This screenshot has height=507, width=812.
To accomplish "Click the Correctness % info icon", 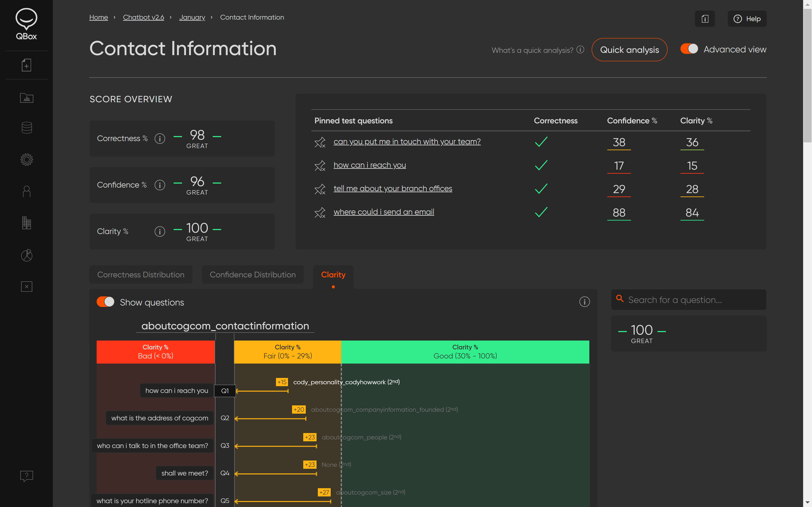I will tap(160, 139).
